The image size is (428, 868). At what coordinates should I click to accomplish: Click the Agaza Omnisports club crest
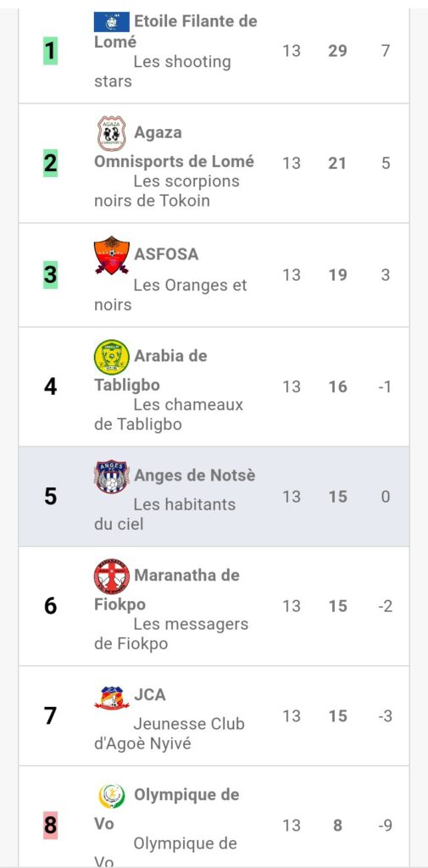coord(111,133)
